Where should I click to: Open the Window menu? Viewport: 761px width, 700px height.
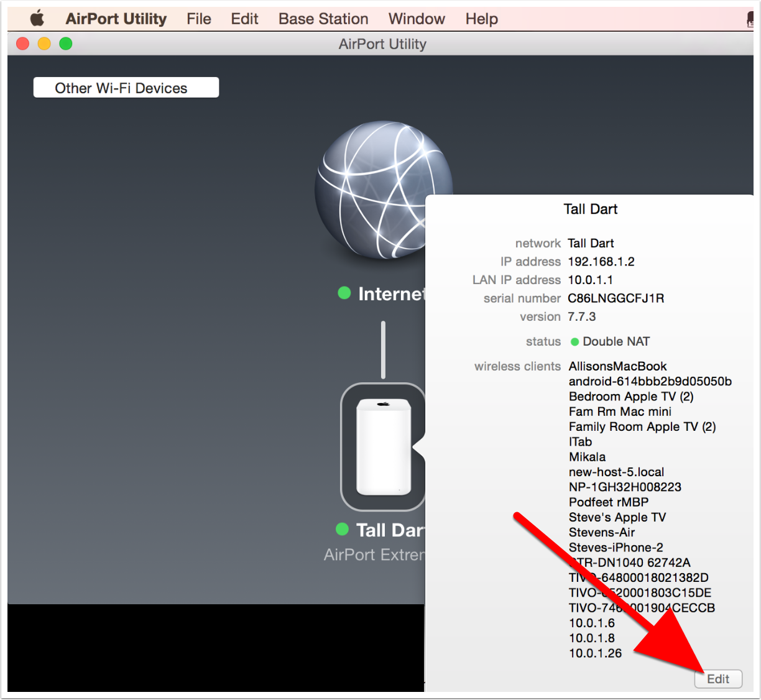pos(417,19)
